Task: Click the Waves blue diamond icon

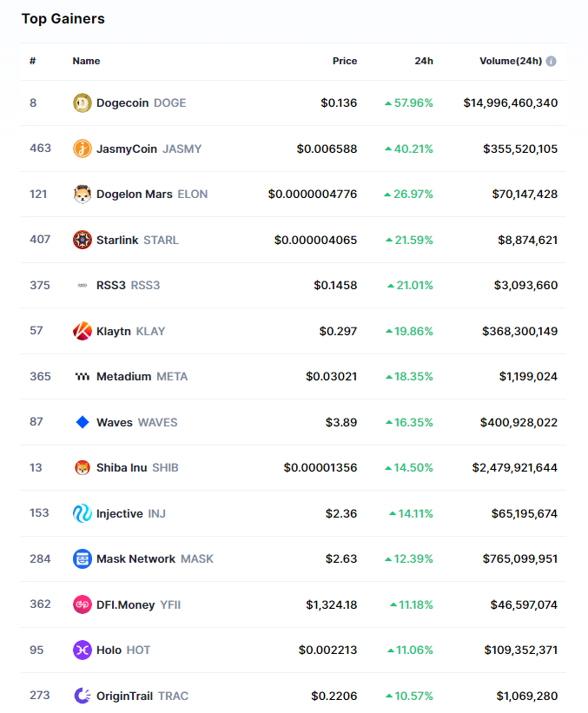Action: (83, 422)
